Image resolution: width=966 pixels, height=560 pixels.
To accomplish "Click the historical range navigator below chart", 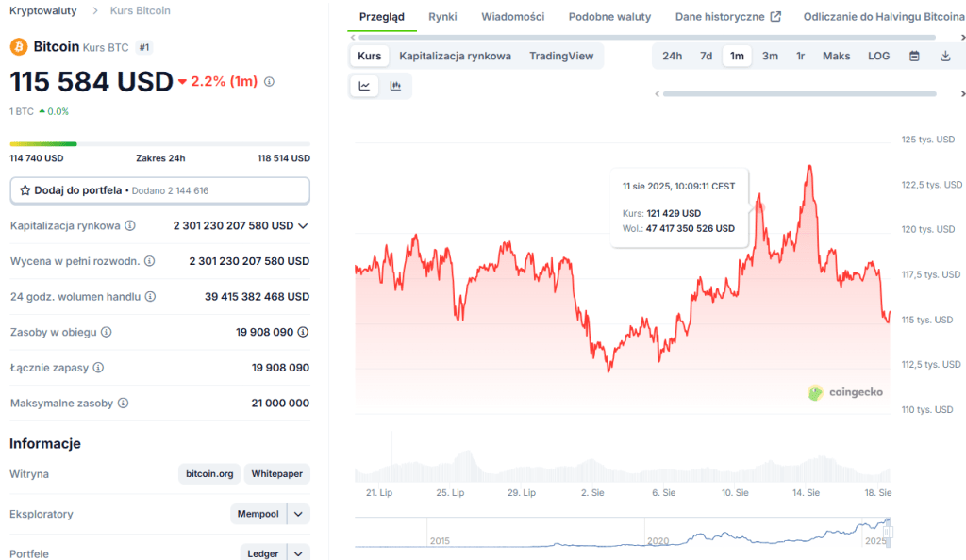I will [x=623, y=535].
